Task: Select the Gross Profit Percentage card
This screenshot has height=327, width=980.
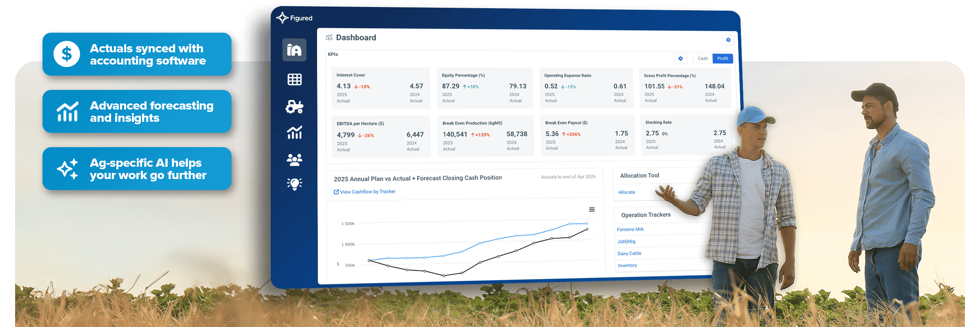Action: click(x=685, y=88)
